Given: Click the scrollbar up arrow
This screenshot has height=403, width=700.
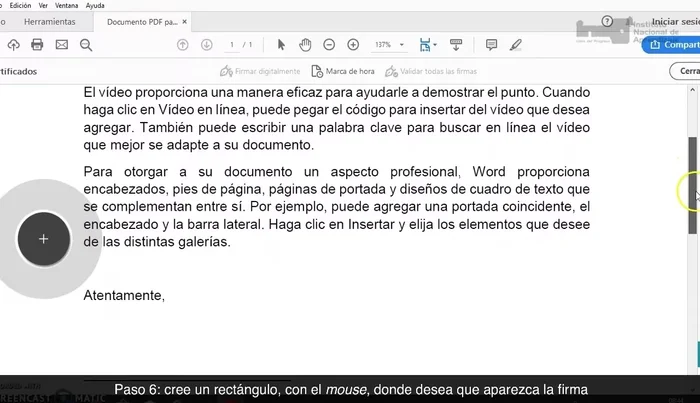Looking at the screenshot, I should 692,90.
